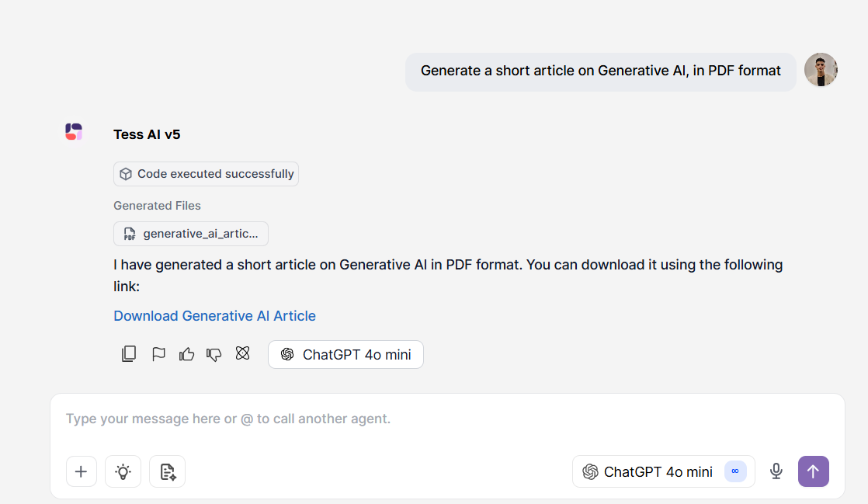This screenshot has height=504, width=868.
Task: Click the user profile avatar
Action: point(821,70)
